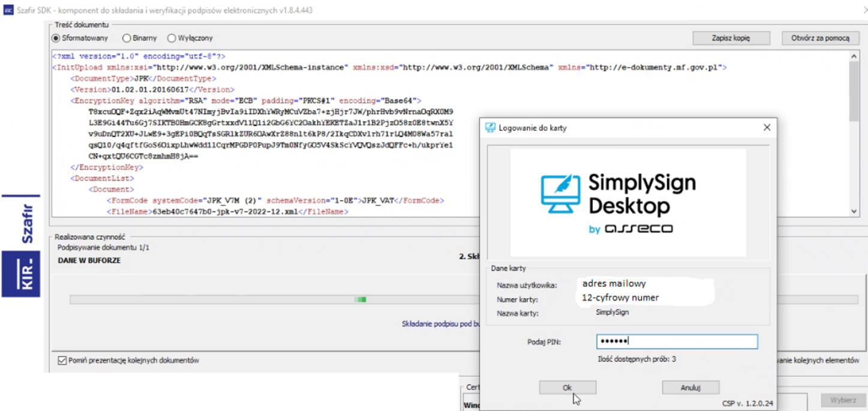Click the Szafir SDK title bar icon
The width and height of the screenshot is (868, 411).
pos(8,11)
